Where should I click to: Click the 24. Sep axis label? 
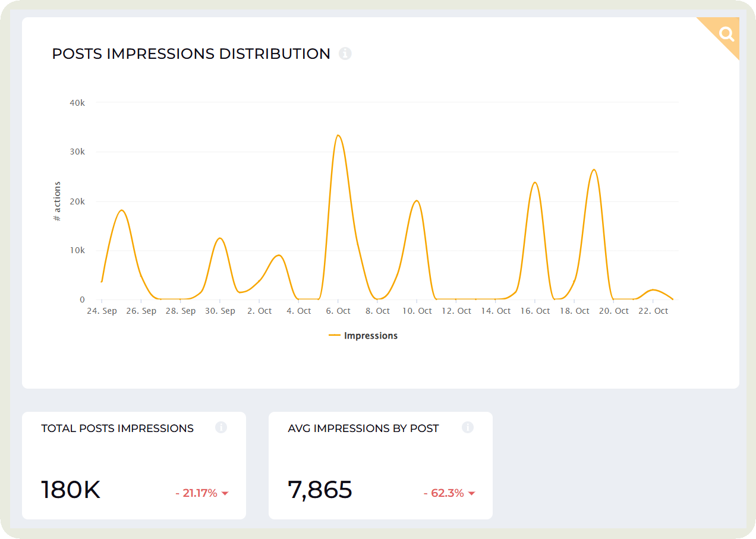(x=102, y=310)
